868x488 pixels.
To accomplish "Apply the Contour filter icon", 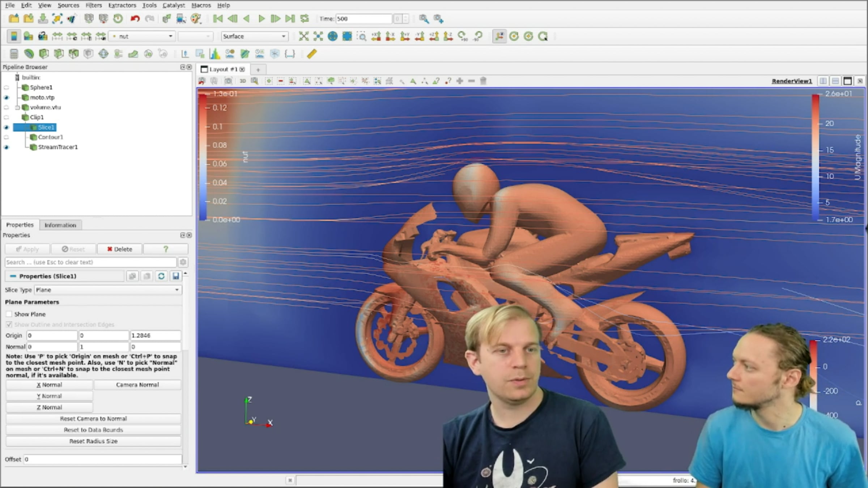I will 29,54.
